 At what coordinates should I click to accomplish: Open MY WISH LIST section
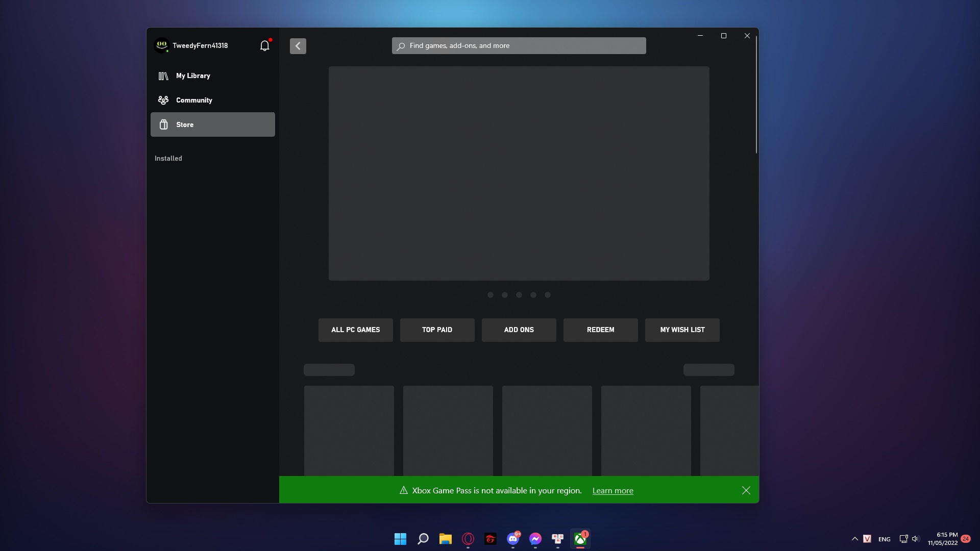(682, 330)
